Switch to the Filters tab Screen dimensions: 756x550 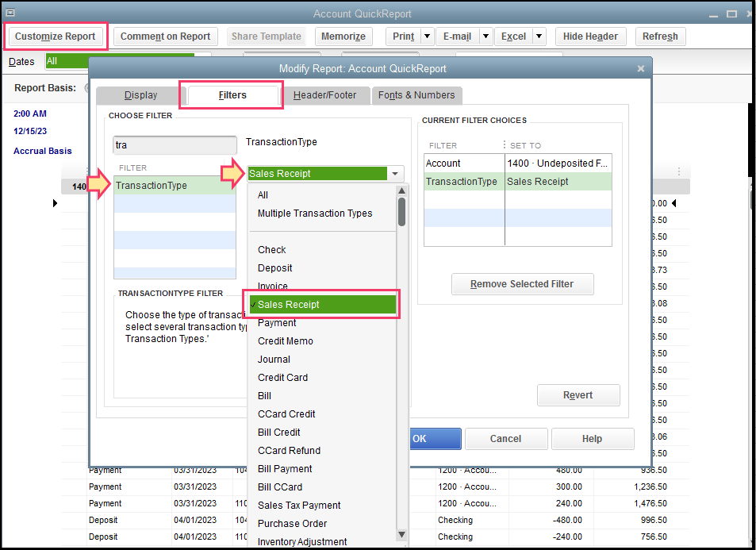coord(232,95)
